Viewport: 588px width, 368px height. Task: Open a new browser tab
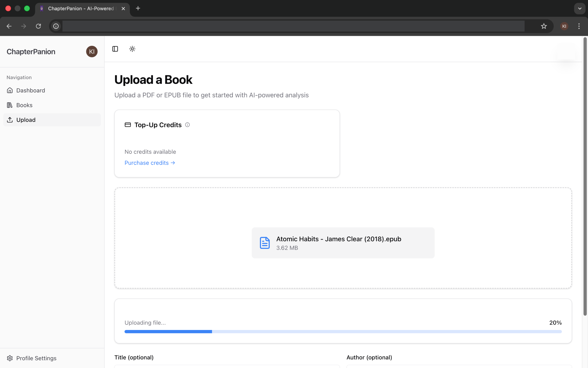(138, 9)
